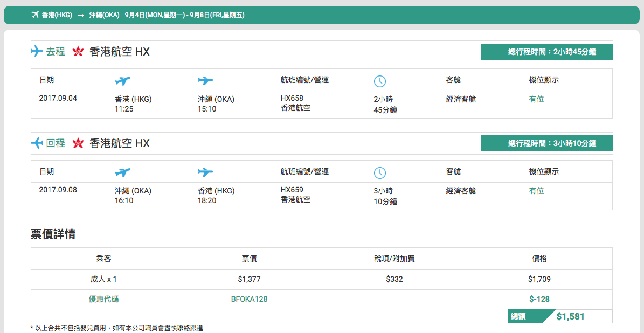Click the outbound 去程 airplane icon

click(37, 52)
